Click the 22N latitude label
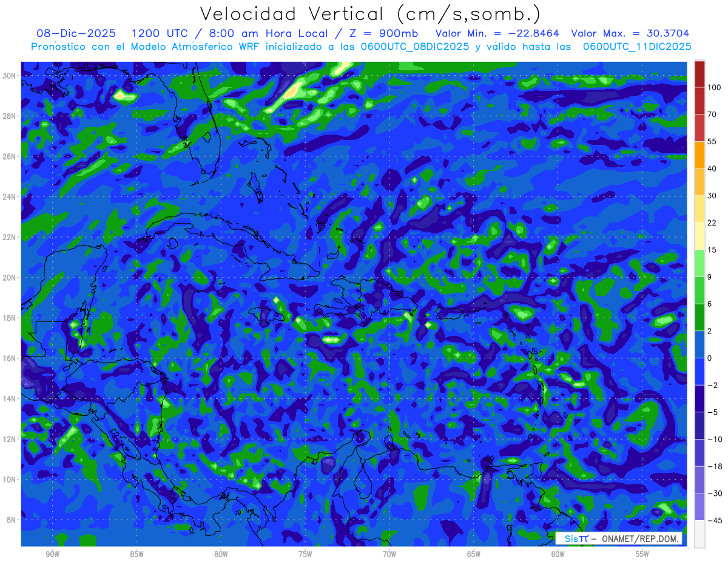Image resolution: width=728 pixels, height=562 pixels. [10, 237]
